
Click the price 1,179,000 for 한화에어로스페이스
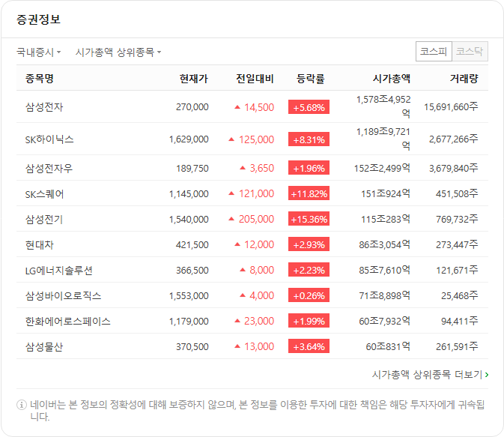[189, 321]
